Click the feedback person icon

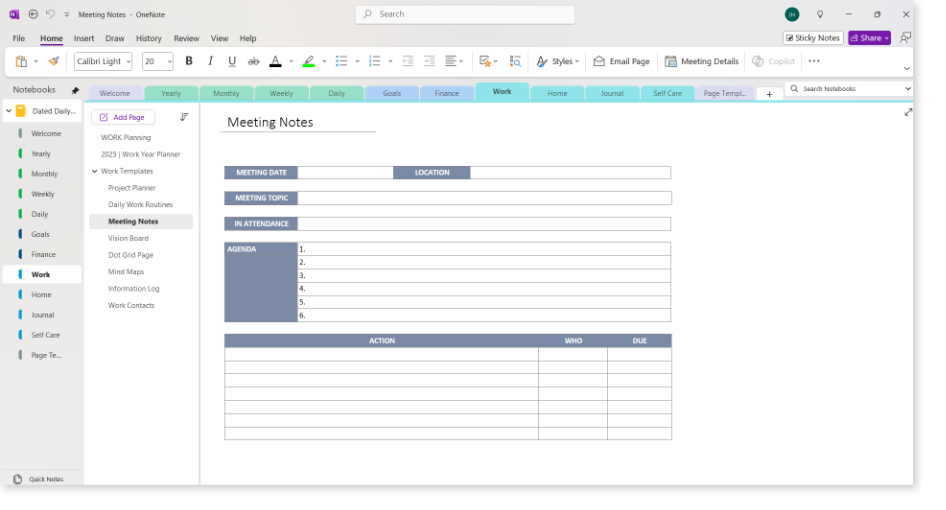(x=905, y=37)
